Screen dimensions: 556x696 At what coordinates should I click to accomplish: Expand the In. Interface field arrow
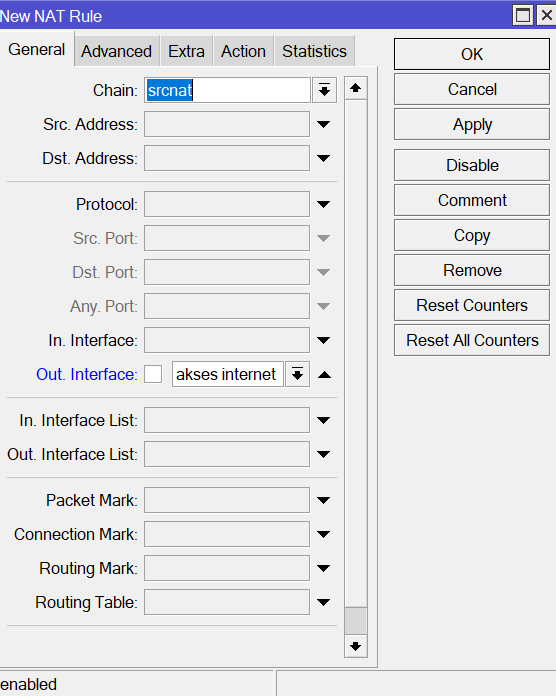pyautogui.click(x=323, y=340)
